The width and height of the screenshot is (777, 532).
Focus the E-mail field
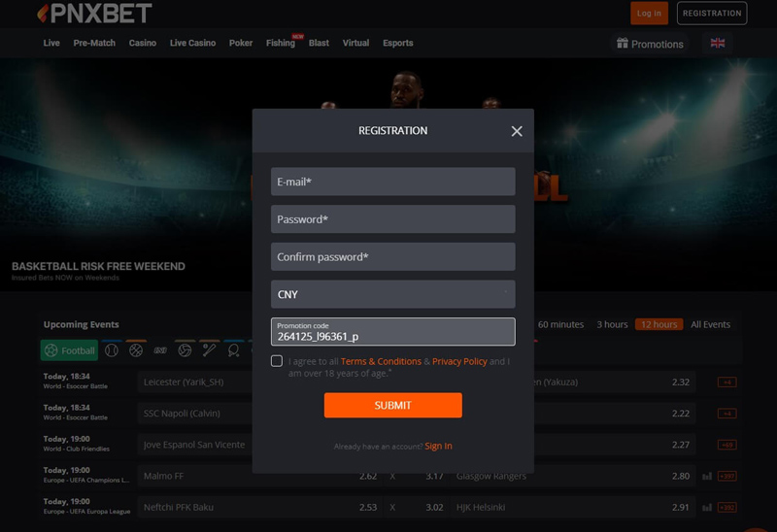(x=393, y=182)
